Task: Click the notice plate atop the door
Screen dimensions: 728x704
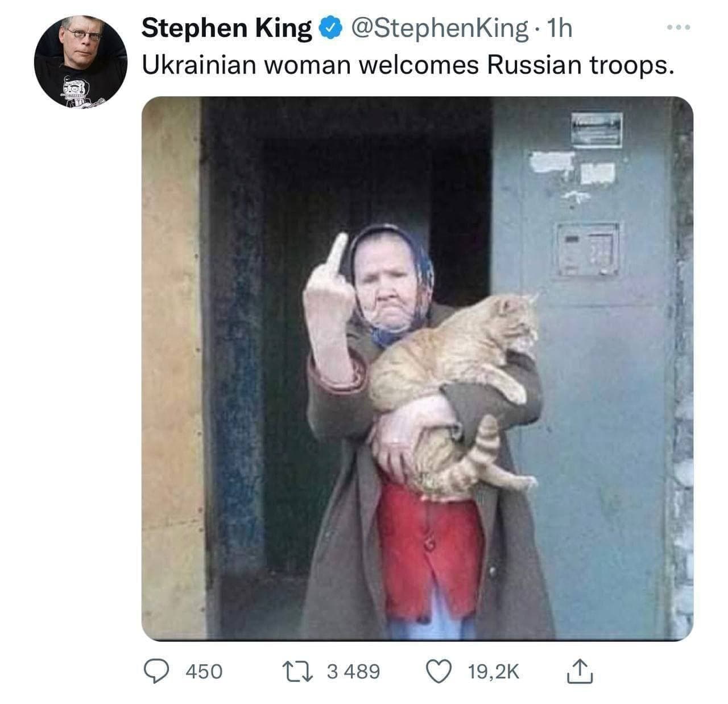Action: pos(597,130)
